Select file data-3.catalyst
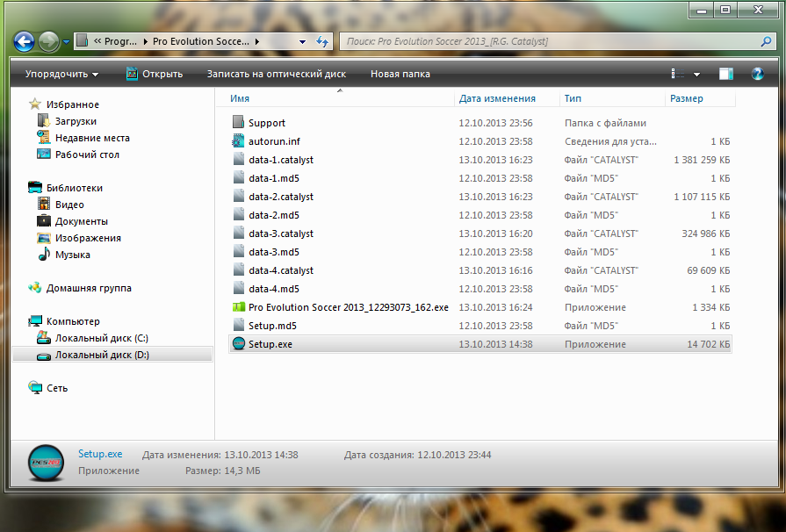Image resolution: width=786 pixels, height=532 pixels. tap(281, 234)
